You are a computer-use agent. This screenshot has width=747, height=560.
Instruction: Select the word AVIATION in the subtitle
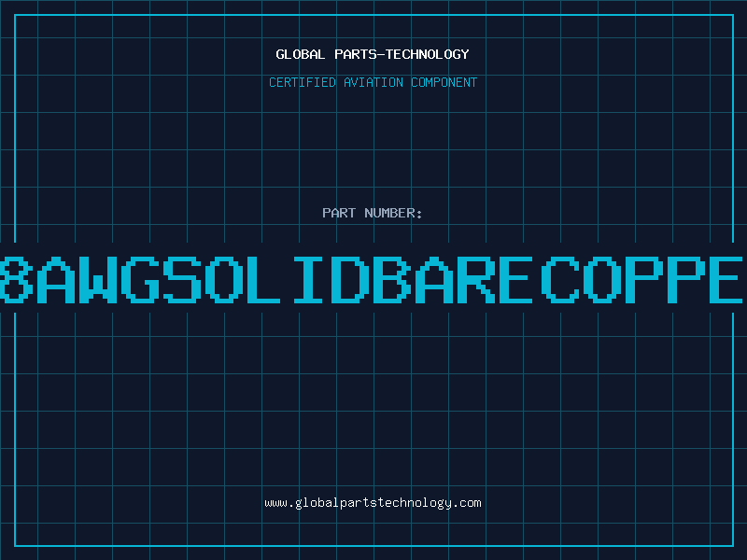[375, 82]
